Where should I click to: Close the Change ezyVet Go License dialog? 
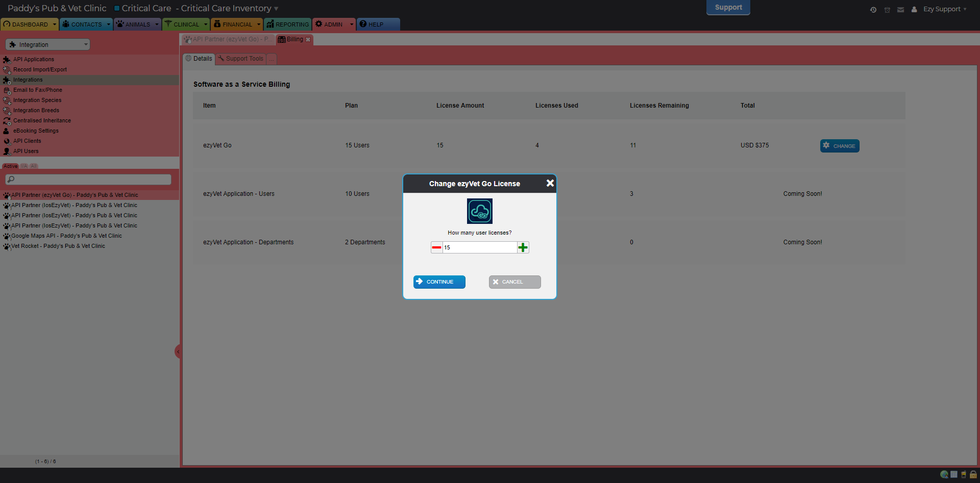pyautogui.click(x=550, y=183)
